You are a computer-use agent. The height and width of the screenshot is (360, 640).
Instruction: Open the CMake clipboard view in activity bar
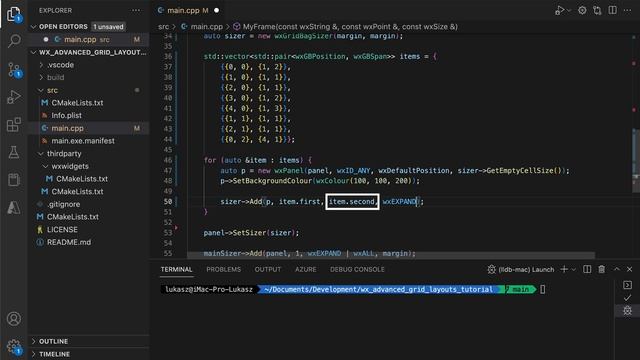coord(14,180)
